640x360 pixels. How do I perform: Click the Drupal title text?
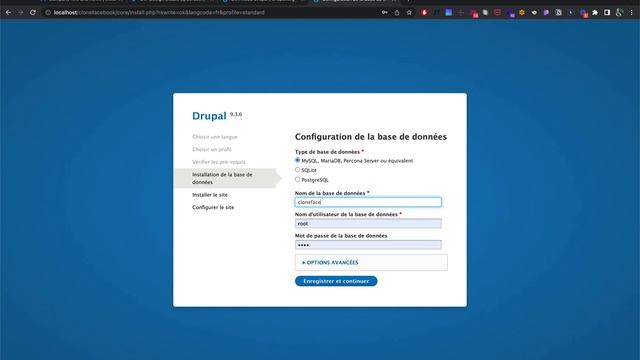(209, 116)
